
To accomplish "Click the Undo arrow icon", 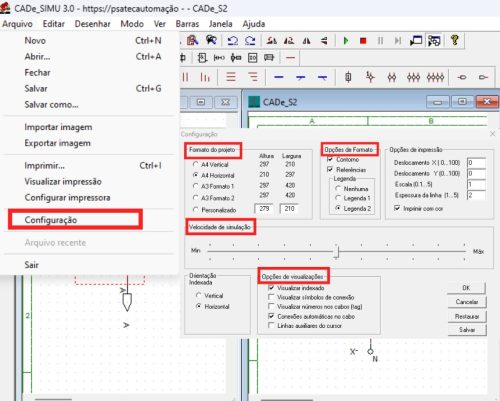I will 233,41.
